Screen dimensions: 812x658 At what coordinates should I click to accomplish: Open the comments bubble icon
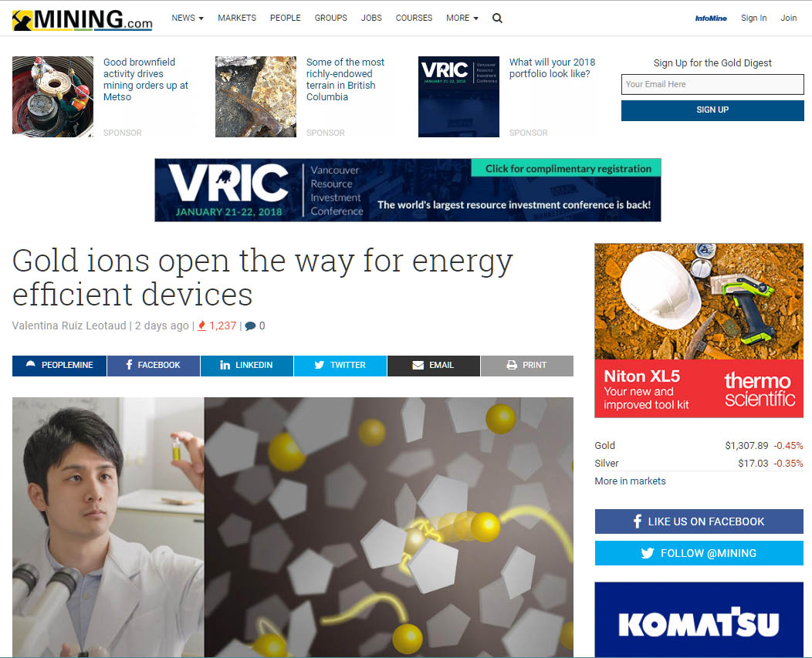[x=250, y=326]
